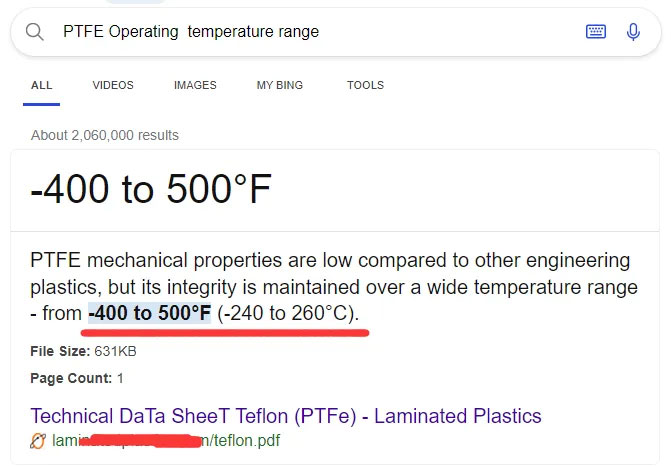Click inside the PTFE search query field

(x=317, y=32)
